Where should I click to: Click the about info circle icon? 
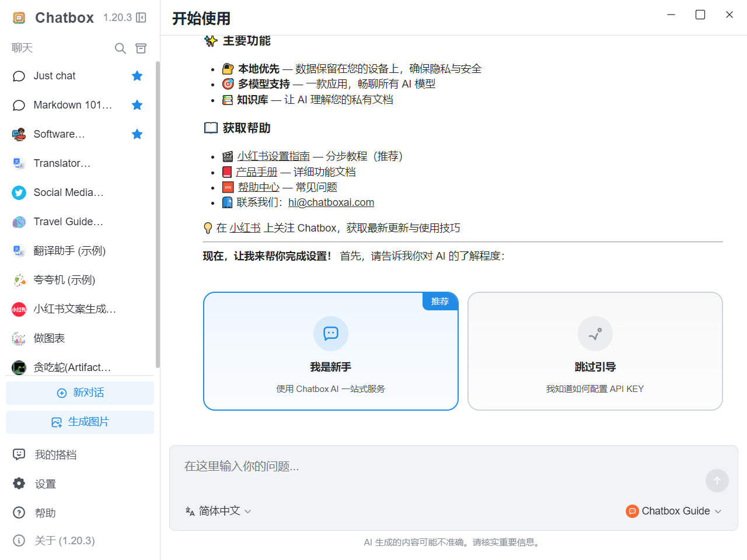pyautogui.click(x=19, y=541)
